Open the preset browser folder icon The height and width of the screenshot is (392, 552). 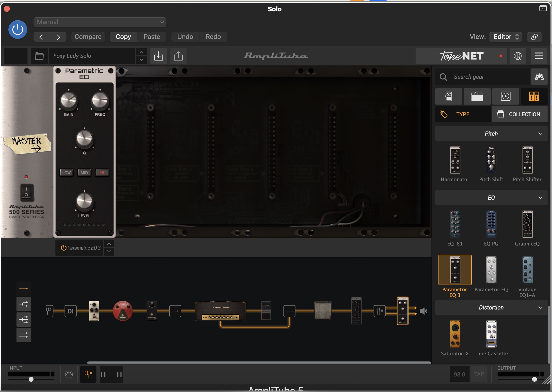coord(39,56)
